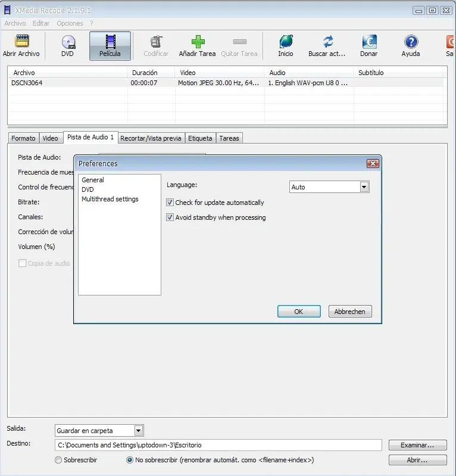Select the DVD disc toolbar icon
This screenshot has width=456, height=476.
point(68,45)
